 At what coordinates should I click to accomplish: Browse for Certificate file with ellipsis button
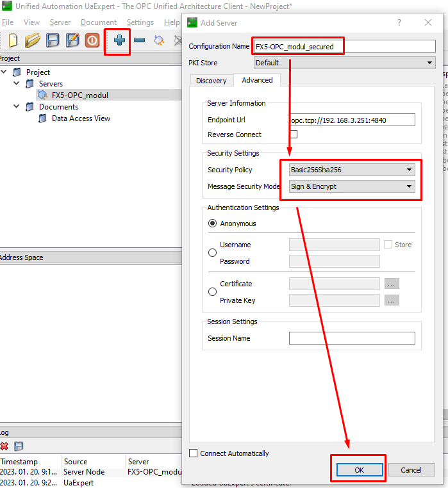coord(392,284)
